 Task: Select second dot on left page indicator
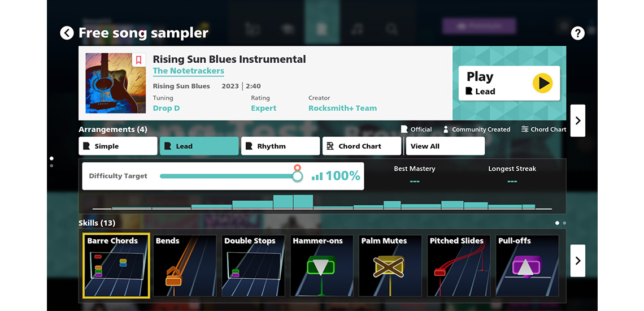[51, 166]
